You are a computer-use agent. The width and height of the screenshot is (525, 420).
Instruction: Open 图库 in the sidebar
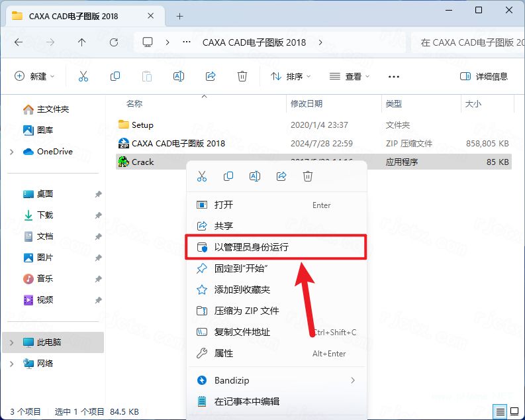point(38,130)
